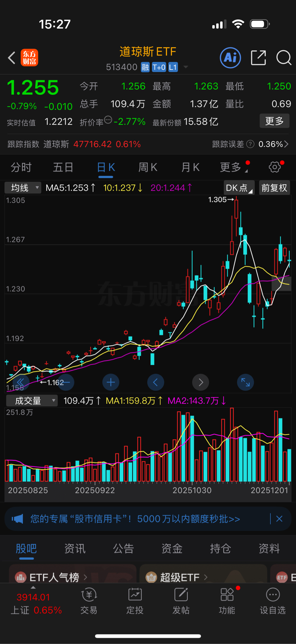Switch to 持仓 tab
296x644 pixels.
click(x=220, y=548)
